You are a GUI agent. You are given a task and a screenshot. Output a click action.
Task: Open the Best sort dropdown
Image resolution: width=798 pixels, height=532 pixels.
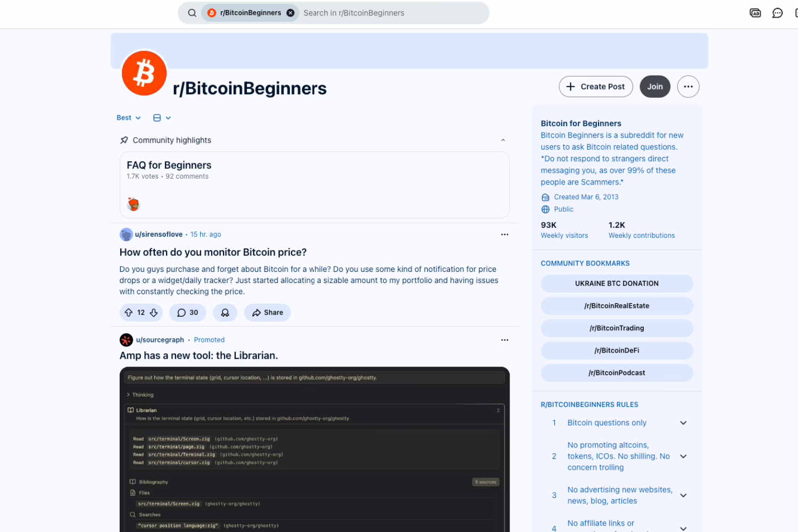pos(128,118)
